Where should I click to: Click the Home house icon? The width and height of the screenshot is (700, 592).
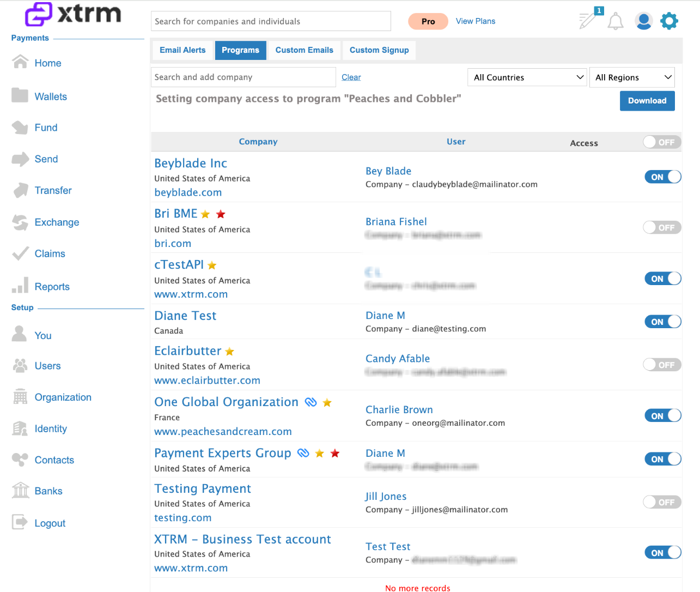(20, 62)
